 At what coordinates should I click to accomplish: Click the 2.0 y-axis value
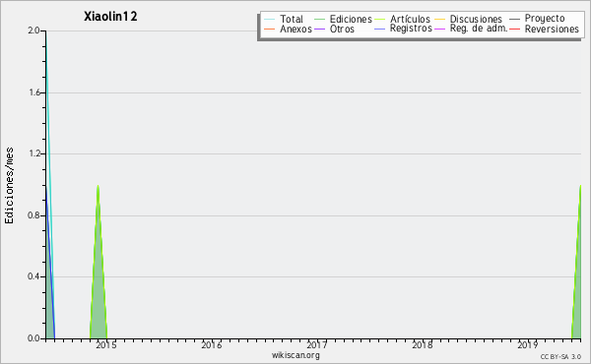click(33, 30)
